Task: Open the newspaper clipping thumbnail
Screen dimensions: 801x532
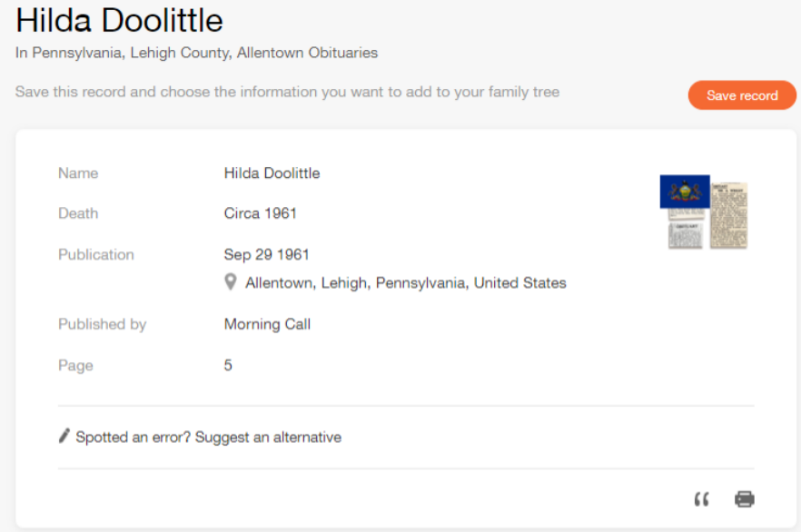Action: tap(729, 215)
